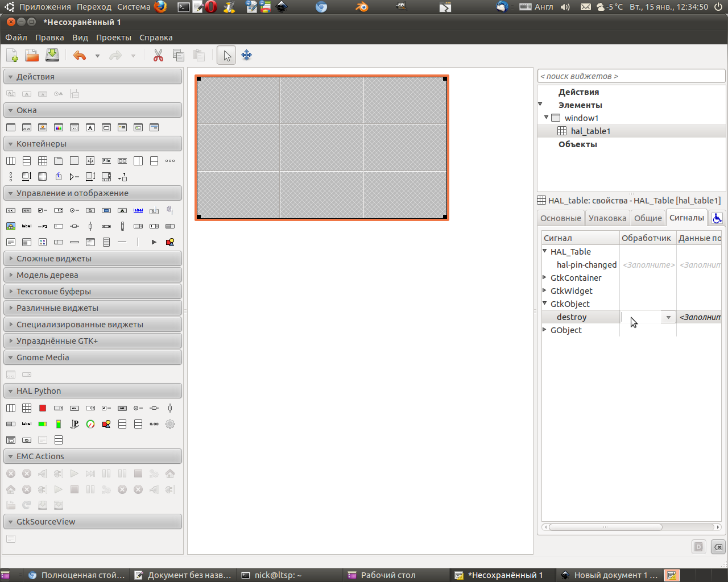Add a horizontal box from Контейнеры
Image resolution: width=728 pixels, height=582 pixels.
pos(11,161)
